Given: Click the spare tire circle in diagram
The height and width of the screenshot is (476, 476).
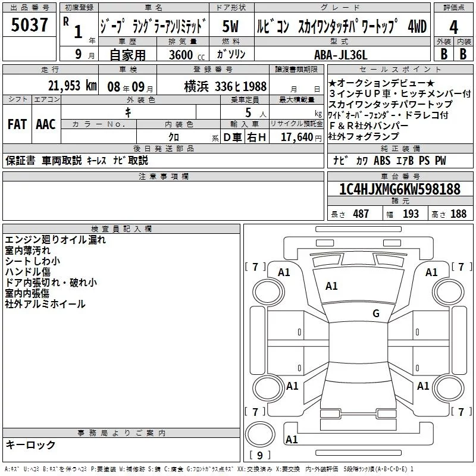Looking at the screenshot, I should (260, 433).
